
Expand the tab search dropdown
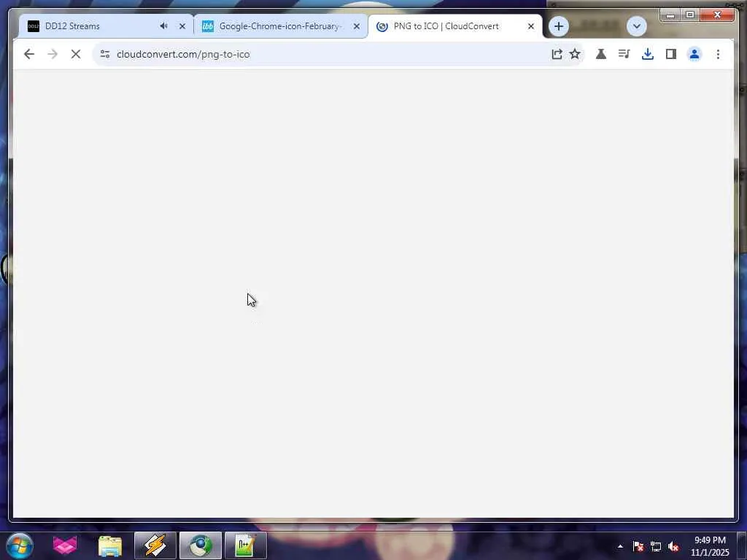pyautogui.click(x=636, y=26)
